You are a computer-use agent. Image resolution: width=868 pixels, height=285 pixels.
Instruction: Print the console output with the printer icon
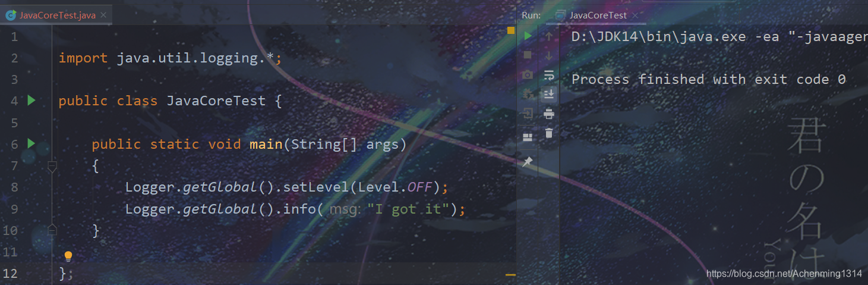549,114
